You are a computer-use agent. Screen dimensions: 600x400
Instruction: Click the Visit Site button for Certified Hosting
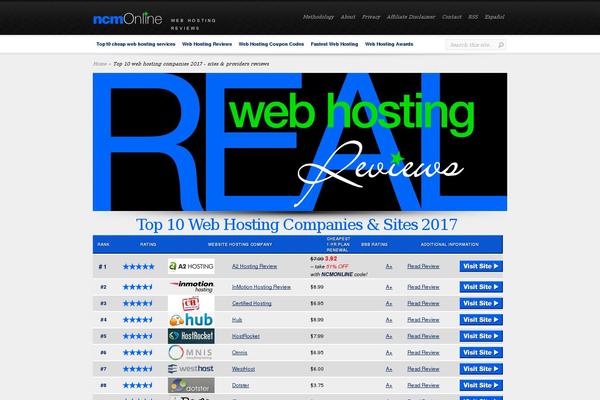point(481,303)
